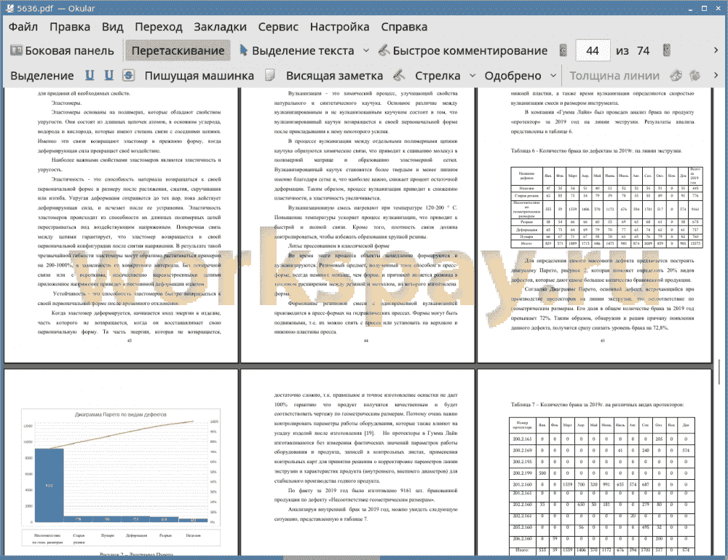Image resolution: width=728 pixels, height=560 pixels.
Task: Open the Стрелка shape dropdown arrow
Action: [472, 76]
